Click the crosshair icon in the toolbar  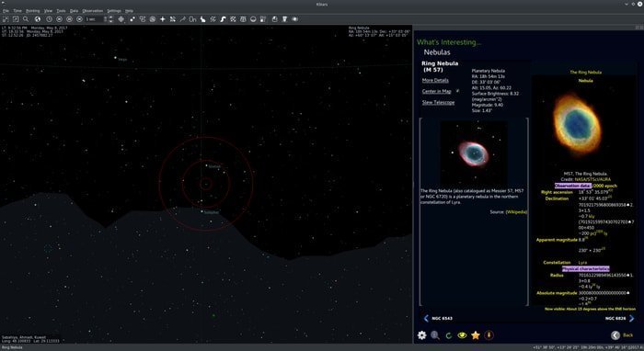point(121,19)
